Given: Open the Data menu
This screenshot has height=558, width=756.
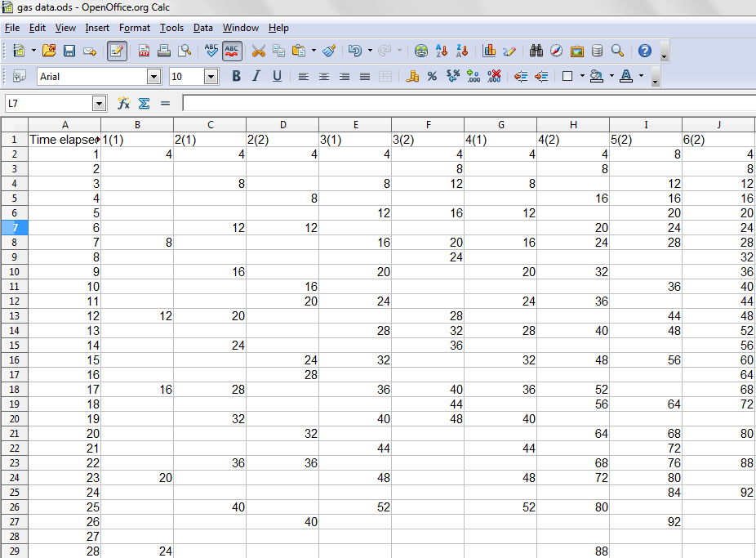Looking at the screenshot, I should pyautogui.click(x=203, y=28).
